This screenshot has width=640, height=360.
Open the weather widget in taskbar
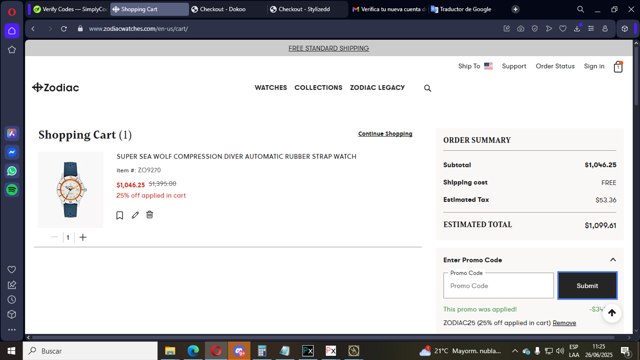[460, 351]
